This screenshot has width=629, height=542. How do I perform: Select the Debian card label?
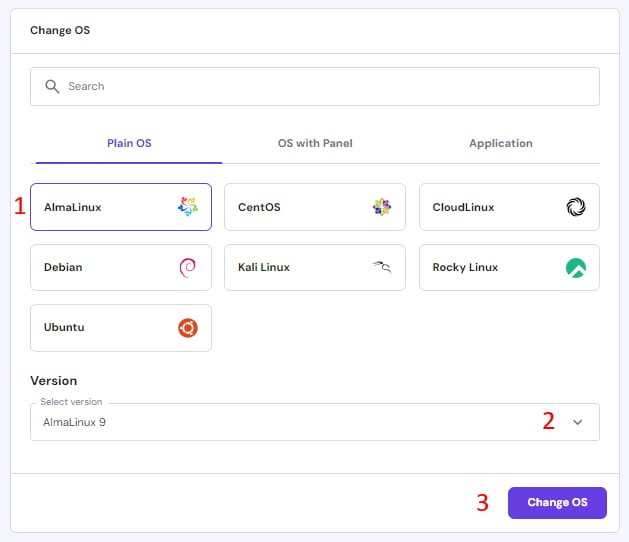click(63, 267)
